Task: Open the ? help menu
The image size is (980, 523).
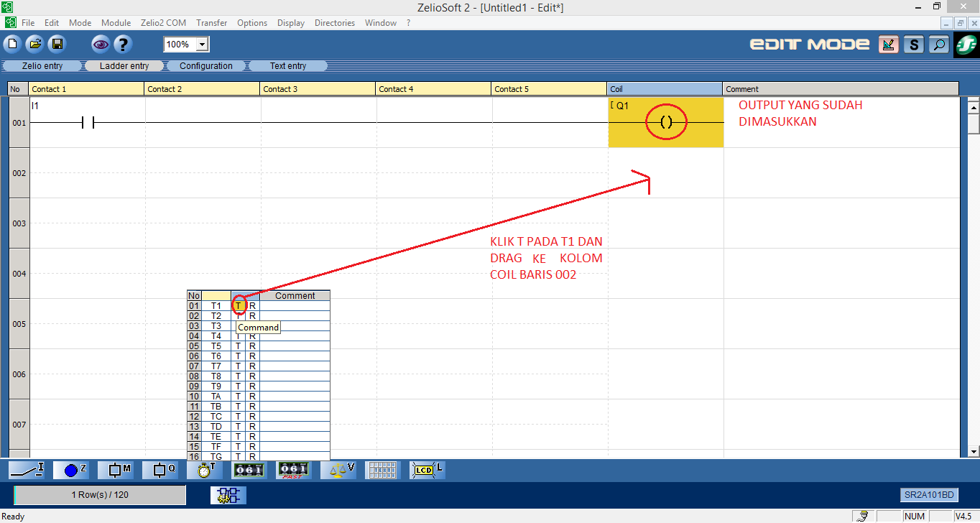Action: 408,23
